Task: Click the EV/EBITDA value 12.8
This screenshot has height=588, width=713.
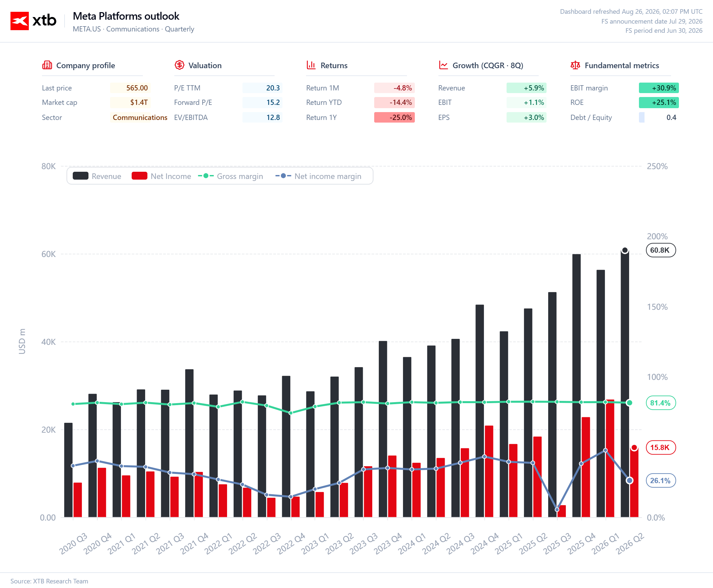Action: [x=262, y=118]
